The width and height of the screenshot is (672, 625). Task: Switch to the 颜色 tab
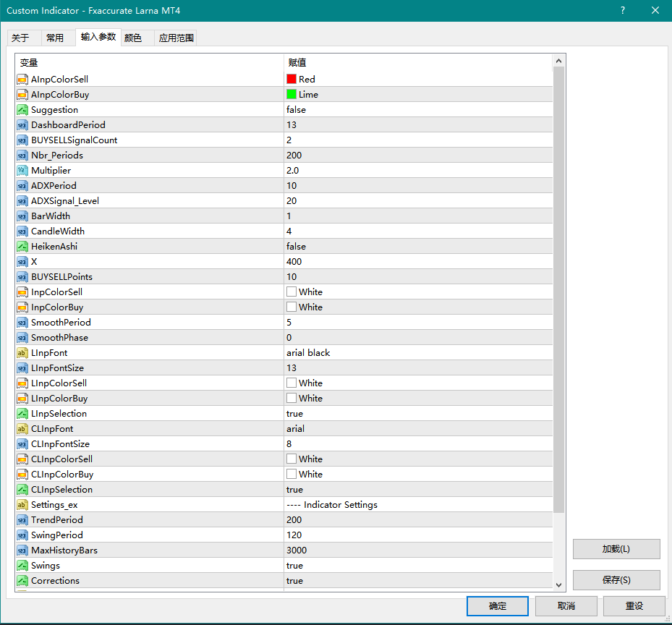[x=133, y=38]
